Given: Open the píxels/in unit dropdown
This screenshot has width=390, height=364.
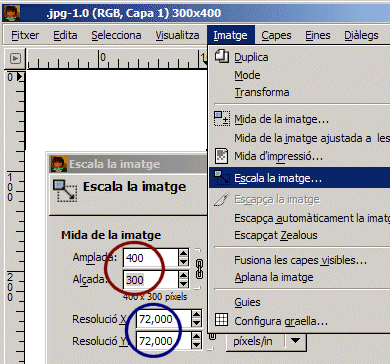Looking at the screenshot, I should point(266,341).
